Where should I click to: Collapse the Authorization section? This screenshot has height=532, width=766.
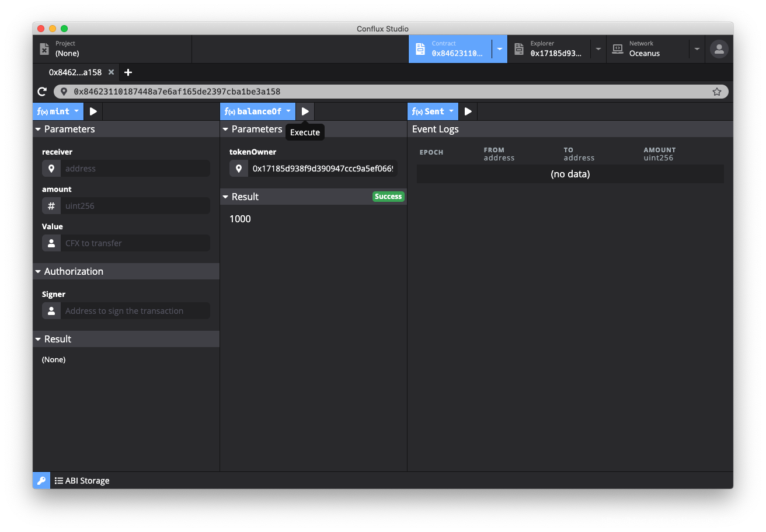click(126, 271)
